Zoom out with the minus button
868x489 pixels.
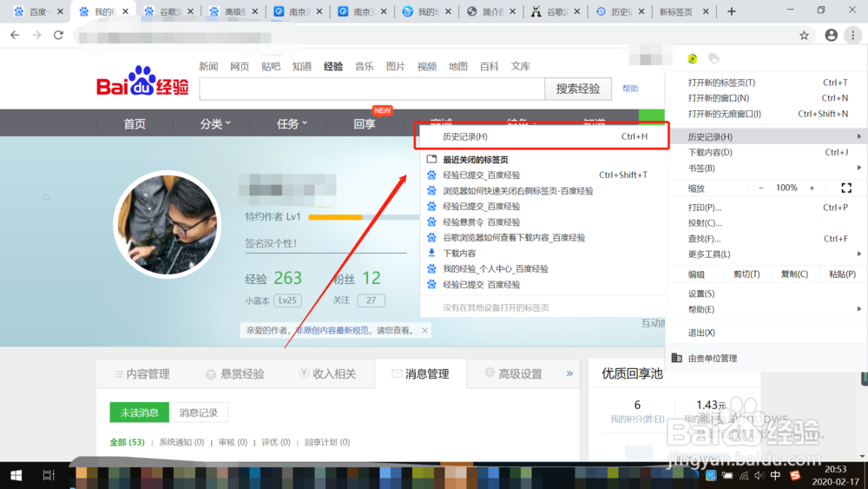coord(760,188)
